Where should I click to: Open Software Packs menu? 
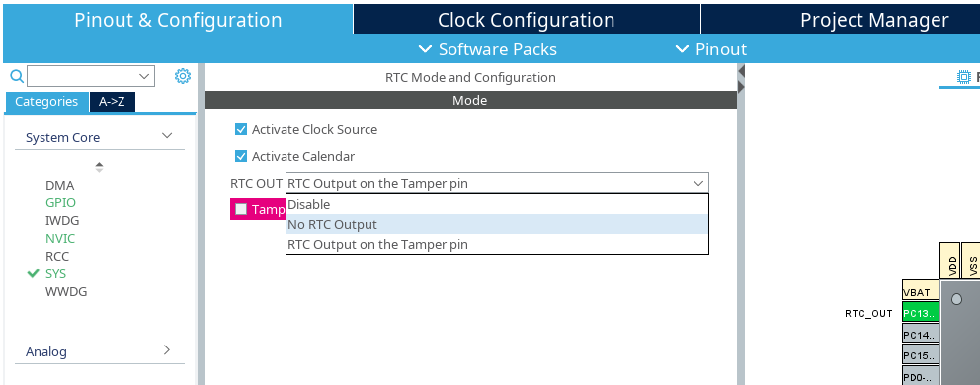[487, 49]
